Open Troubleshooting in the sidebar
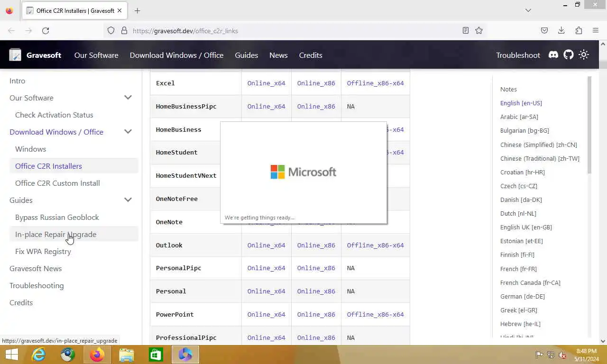 tap(37, 285)
